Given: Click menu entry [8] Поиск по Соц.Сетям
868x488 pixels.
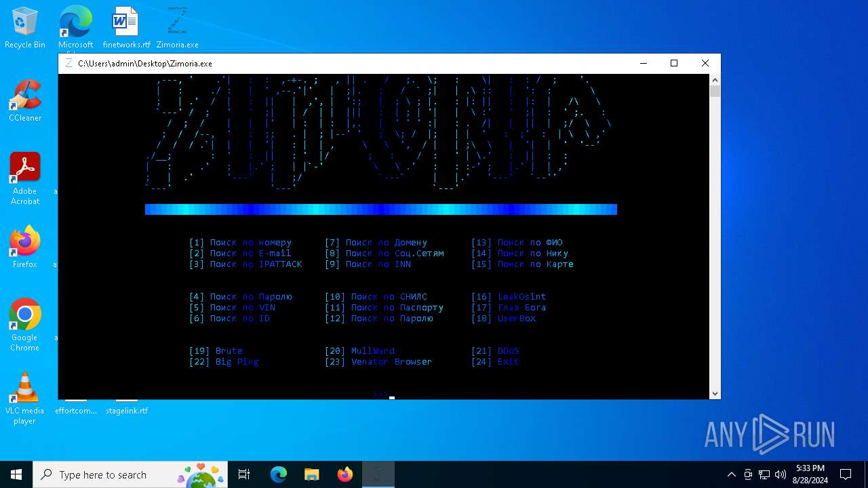Looking at the screenshot, I should (x=384, y=253).
